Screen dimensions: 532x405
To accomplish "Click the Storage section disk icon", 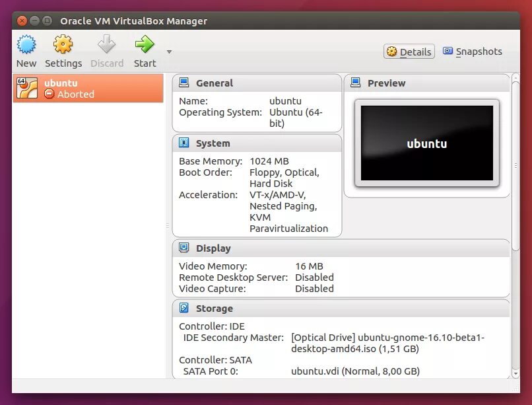I will [184, 308].
